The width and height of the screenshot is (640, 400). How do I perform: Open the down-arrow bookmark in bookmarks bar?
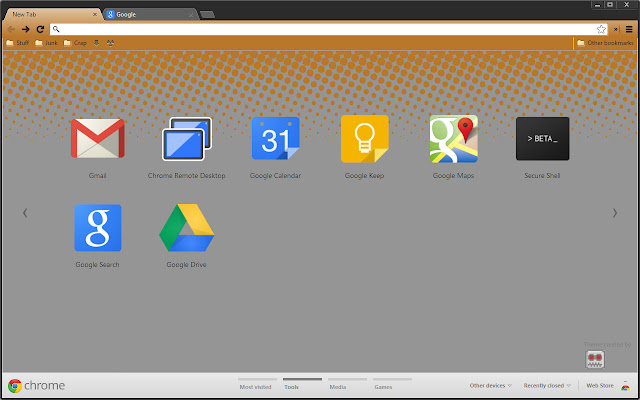(96, 43)
